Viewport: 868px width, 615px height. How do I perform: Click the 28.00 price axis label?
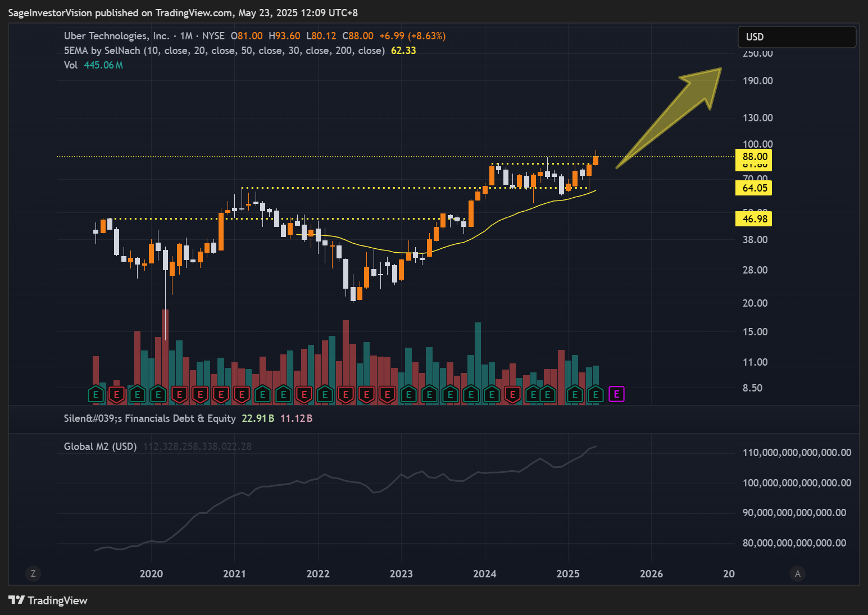tap(755, 270)
